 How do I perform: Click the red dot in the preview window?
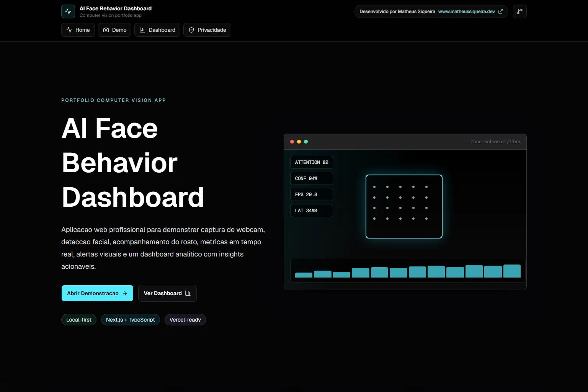coord(292,142)
